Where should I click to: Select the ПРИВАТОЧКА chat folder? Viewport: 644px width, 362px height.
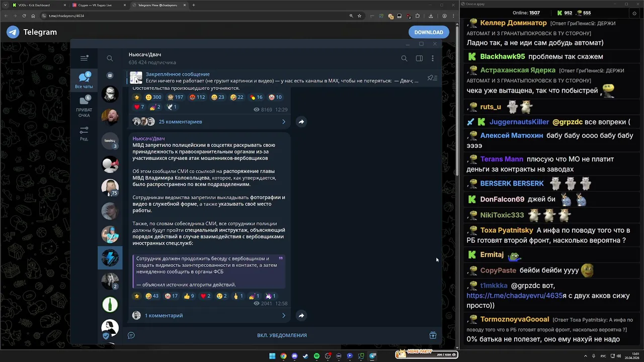[x=84, y=107]
